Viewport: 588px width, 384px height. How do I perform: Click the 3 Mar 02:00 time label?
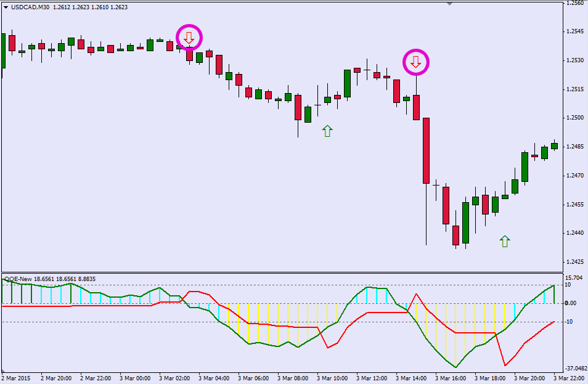tap(174, 378)
